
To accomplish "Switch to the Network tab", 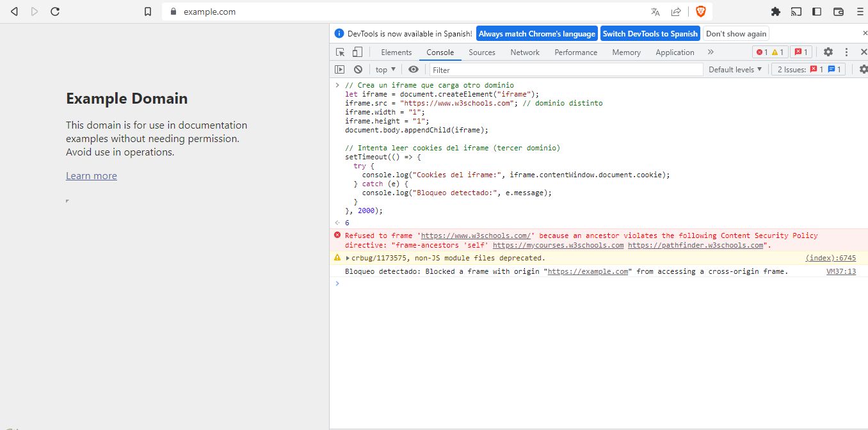I will click(525, 52).
